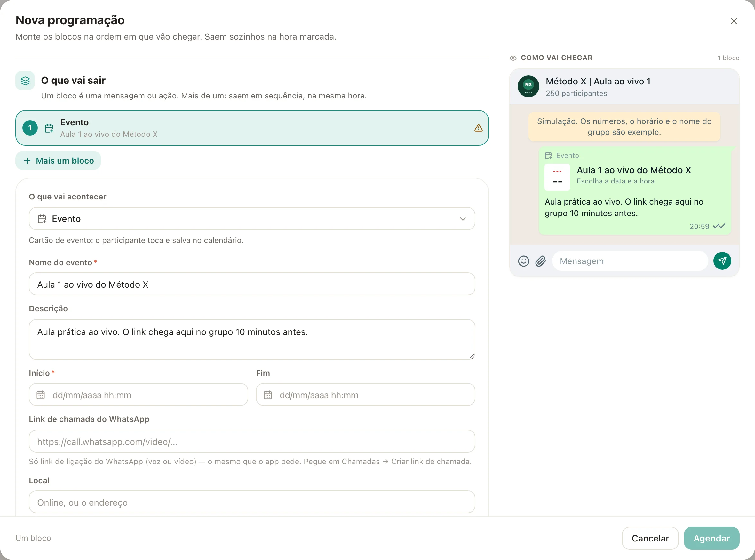This screenshot has width=755, height=560.
Task: Click the '250 participantes' text
Action: (x=576, y=93)
